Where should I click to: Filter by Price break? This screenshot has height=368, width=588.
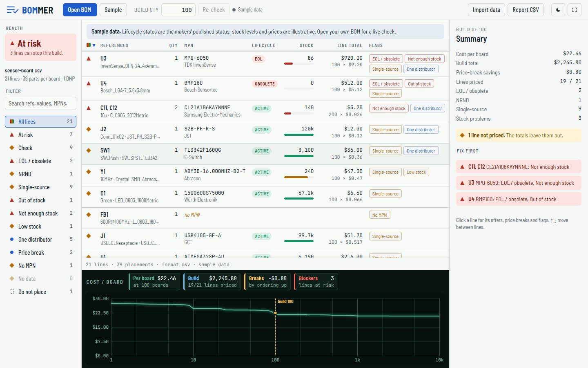(x=40, y=252)
